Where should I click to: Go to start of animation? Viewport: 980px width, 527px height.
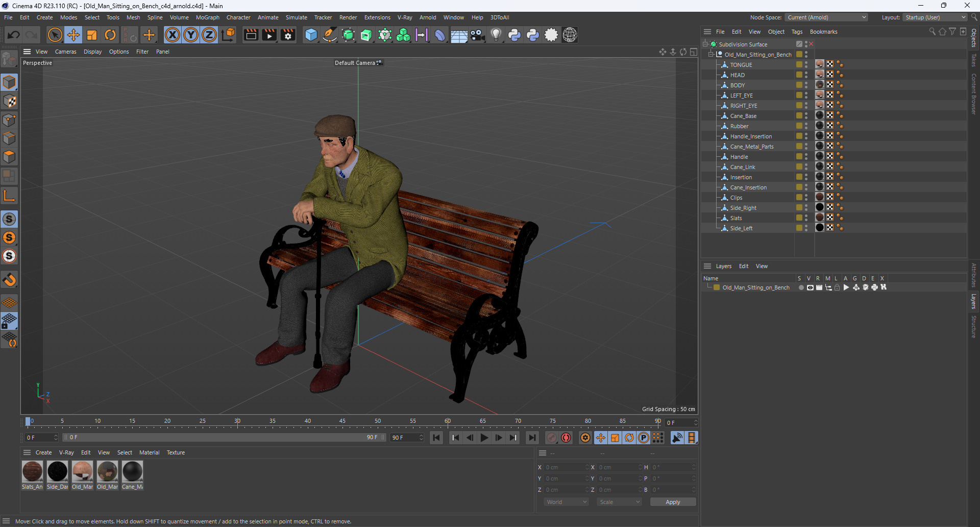436,438
